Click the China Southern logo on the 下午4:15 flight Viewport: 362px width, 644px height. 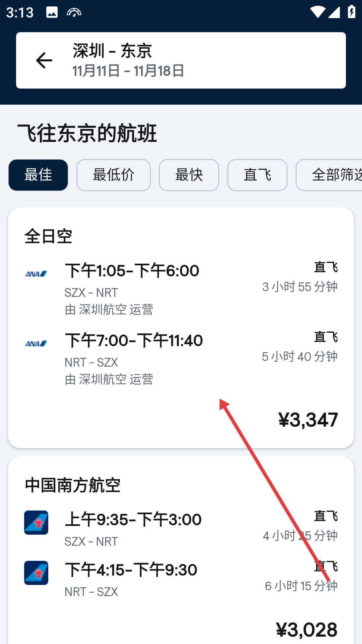point(36,573)
